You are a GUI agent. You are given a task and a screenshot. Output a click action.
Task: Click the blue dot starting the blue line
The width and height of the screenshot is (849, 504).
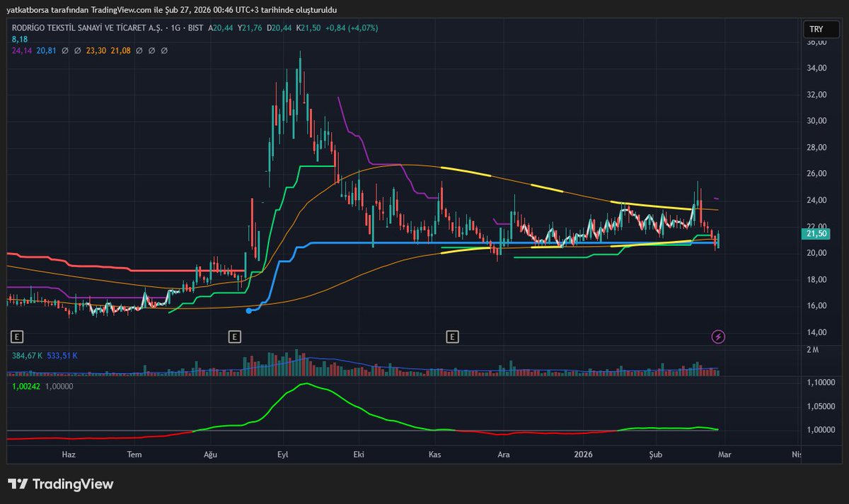point(248,310)
